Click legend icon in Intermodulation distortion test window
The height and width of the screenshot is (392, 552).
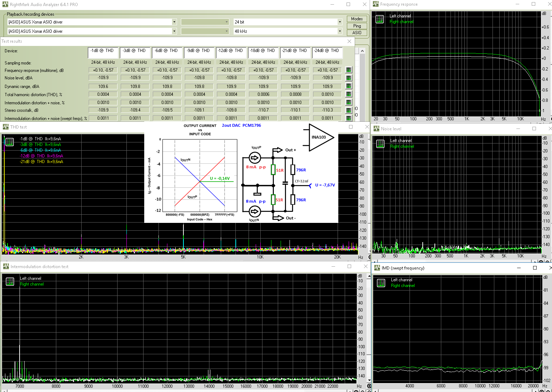10,282
